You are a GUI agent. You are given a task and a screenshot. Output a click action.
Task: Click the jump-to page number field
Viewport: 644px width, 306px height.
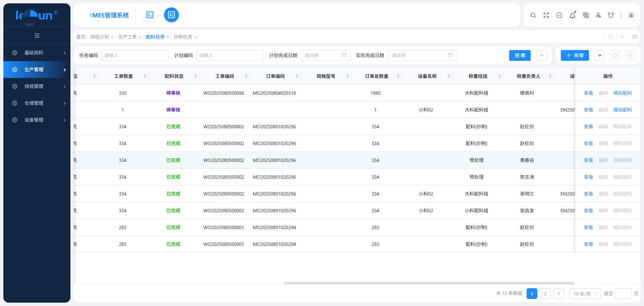624,294
